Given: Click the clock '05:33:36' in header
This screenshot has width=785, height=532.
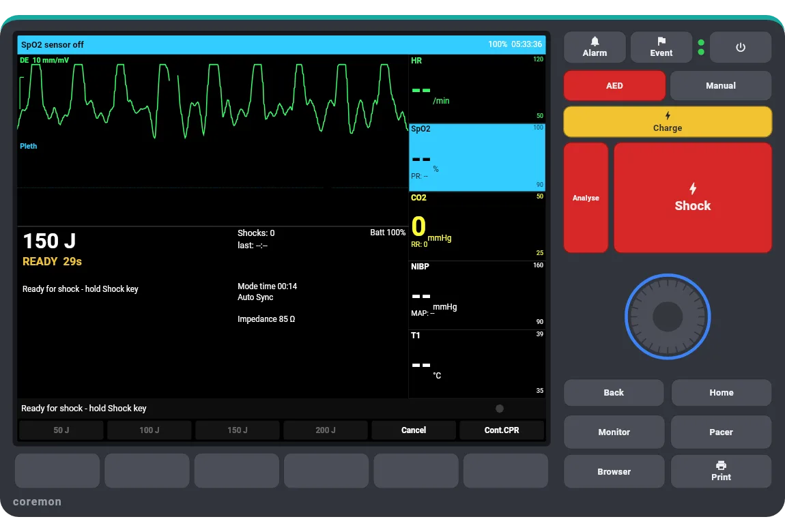Looking at the screenshot, I should 526,44.
